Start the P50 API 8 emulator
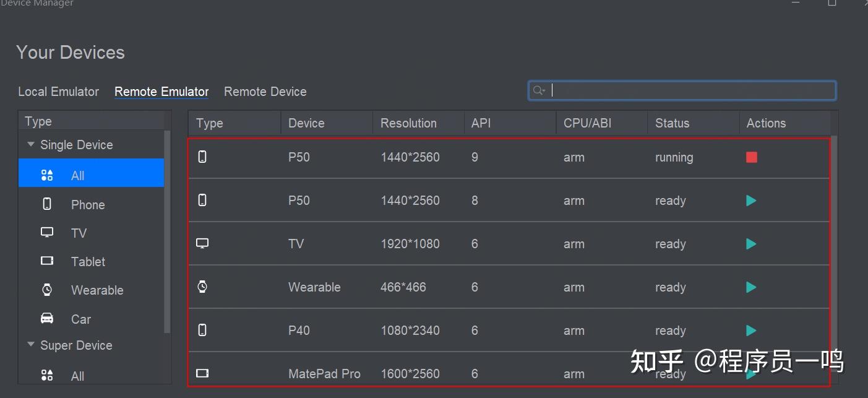 pos(751,201)
